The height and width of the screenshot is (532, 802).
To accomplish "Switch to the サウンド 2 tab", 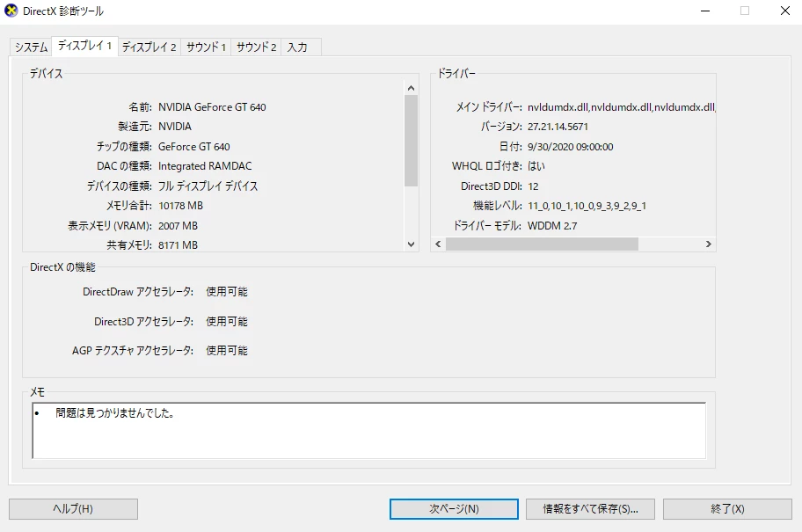I will (256, 47).
